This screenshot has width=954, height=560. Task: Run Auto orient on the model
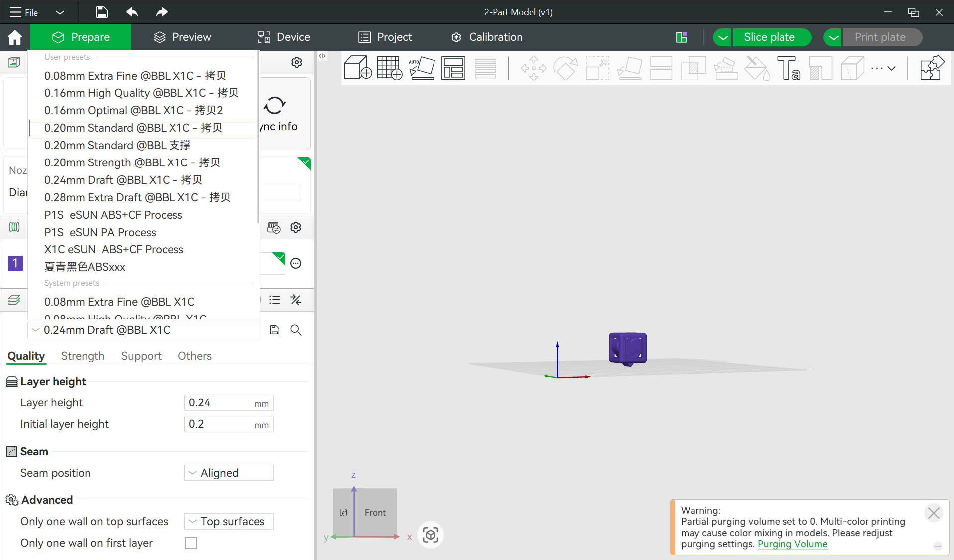coord(422,68)
